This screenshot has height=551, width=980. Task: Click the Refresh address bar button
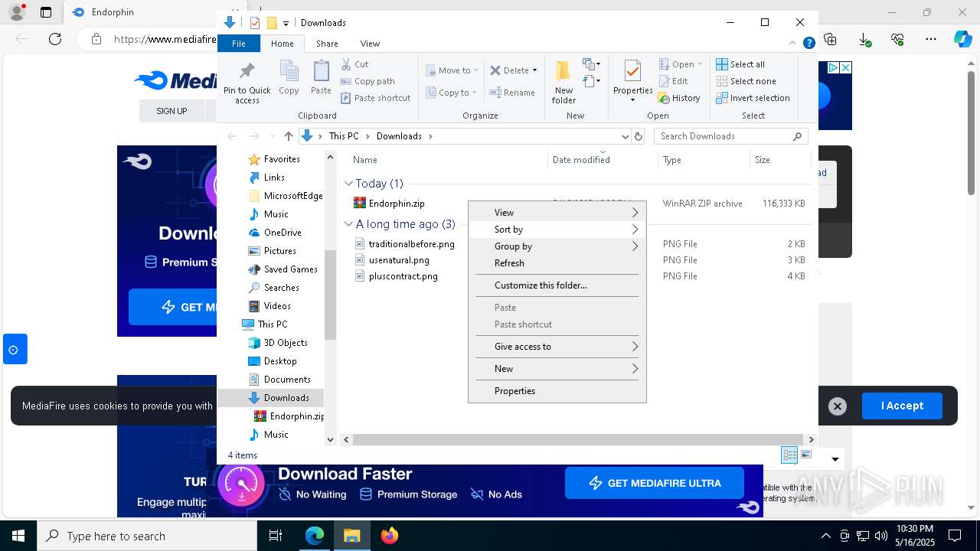639,136
